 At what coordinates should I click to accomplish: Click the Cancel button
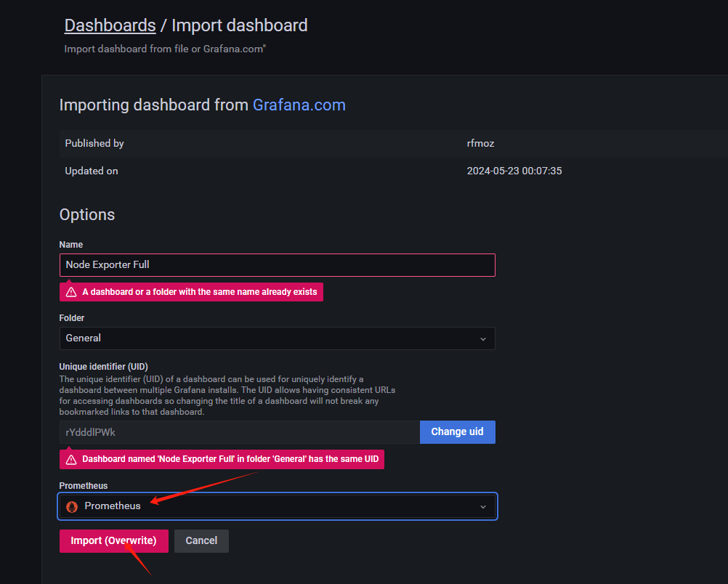tap(201, 541)
